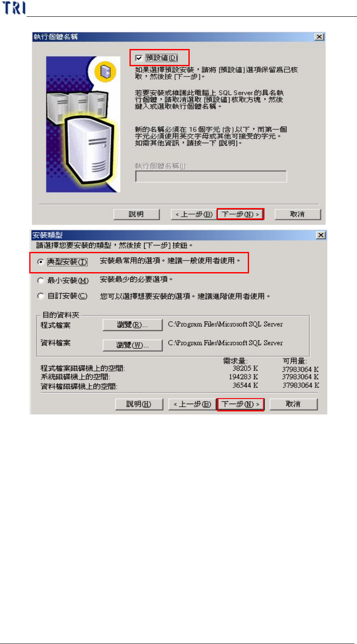Click 取消 in setup type dialog
This screenshot has height=644, width=357.
(293, 404)
